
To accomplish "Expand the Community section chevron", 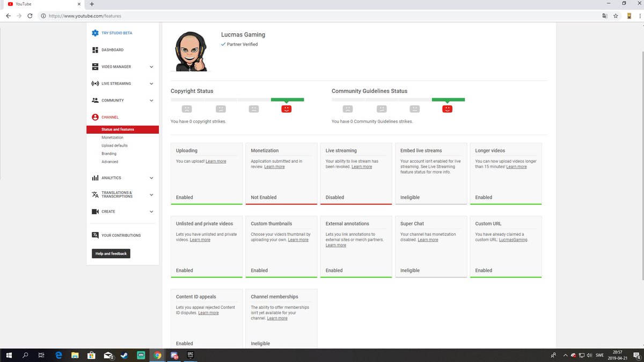I will 151,100.
